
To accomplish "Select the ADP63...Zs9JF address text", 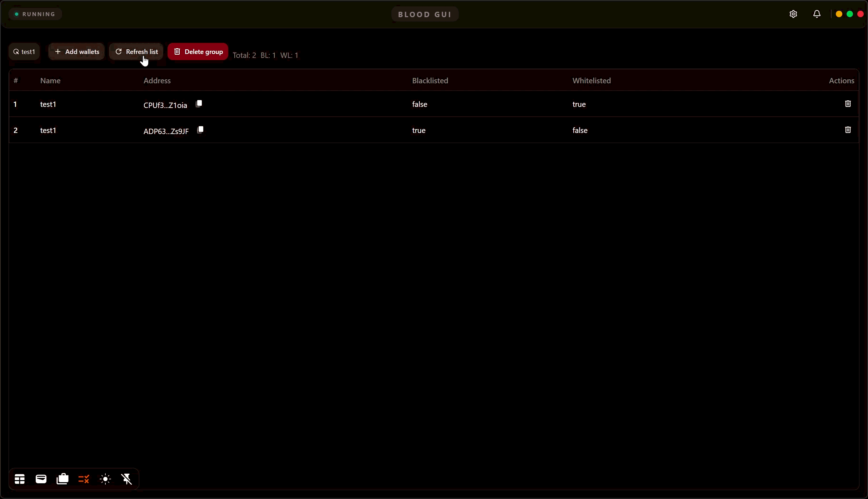I will [166, 131].
